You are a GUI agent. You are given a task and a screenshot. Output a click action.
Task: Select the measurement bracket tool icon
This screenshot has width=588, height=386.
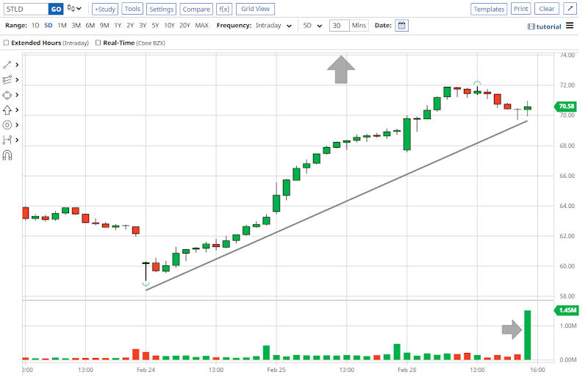(8, 140)
